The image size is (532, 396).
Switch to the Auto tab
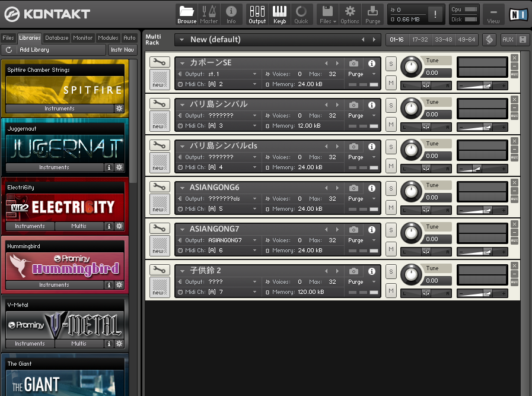click(x=129, y=37)
